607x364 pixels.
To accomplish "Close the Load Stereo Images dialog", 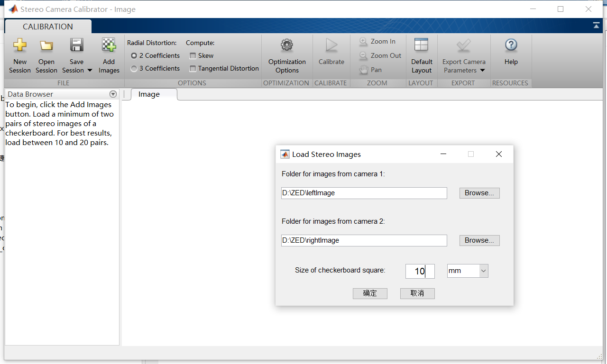I will pos(498,154).
